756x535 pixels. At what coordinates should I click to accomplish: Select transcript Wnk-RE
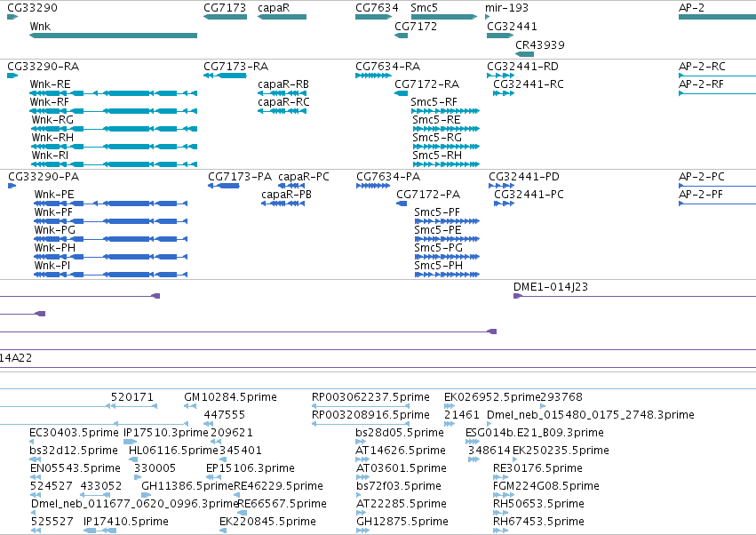tap(114, 93)
